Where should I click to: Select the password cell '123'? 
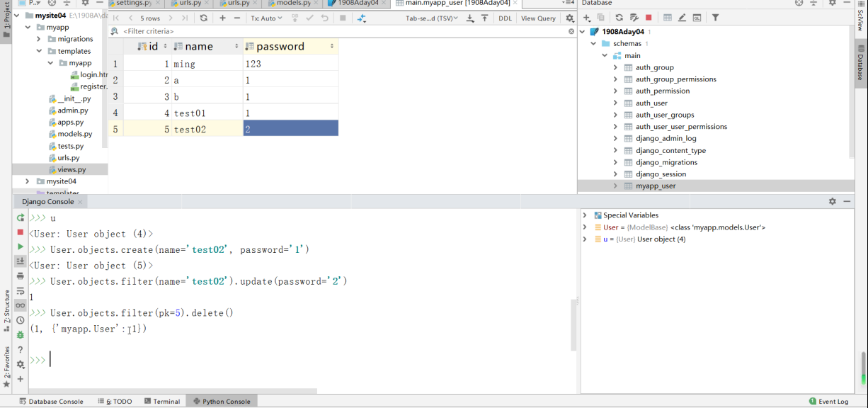click(x=290, y=64)
